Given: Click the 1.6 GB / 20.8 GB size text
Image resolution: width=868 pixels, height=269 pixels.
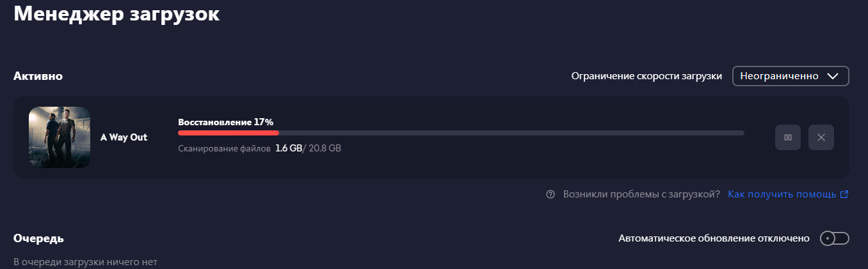Looking at the screenshot, I should pos(308,148).
